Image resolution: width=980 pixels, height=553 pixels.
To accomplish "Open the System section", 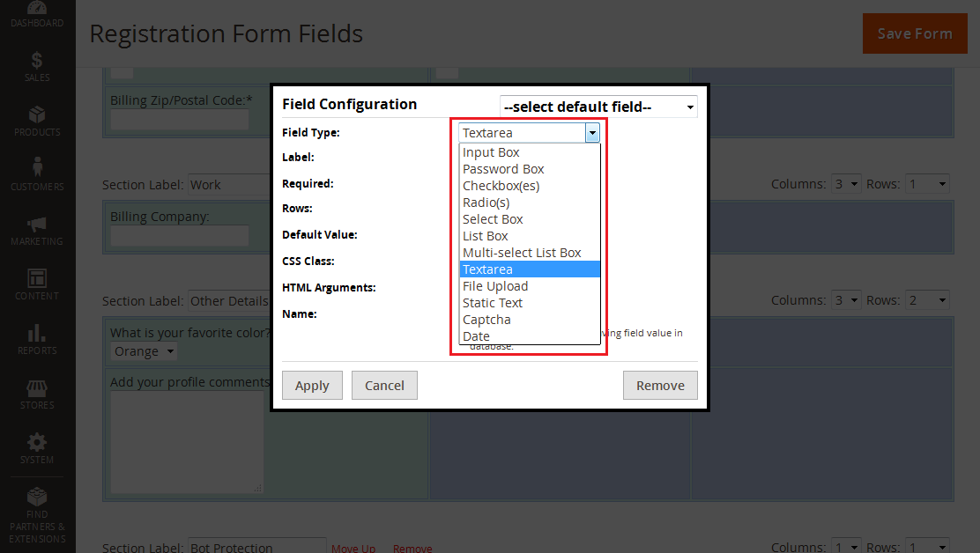I will click(36, 448).
